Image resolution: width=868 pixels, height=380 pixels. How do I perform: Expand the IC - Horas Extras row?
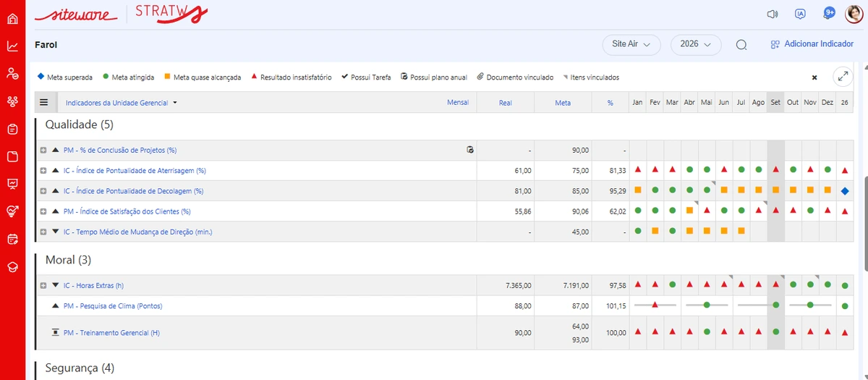43,285
